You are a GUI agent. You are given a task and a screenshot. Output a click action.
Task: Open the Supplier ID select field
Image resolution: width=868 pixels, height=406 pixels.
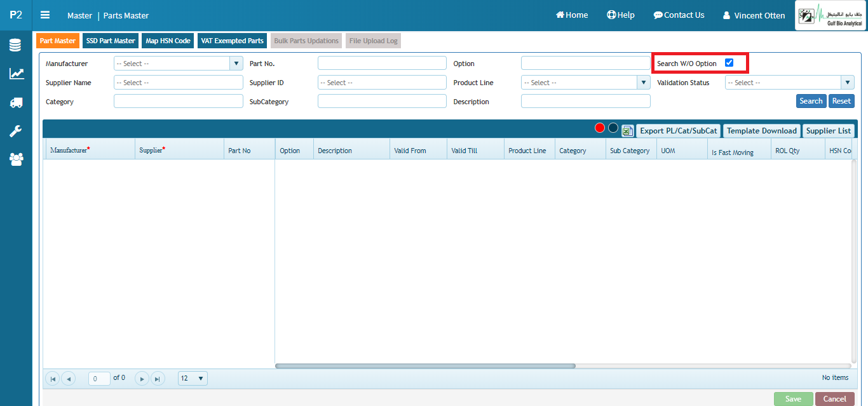tap(382, 83)
